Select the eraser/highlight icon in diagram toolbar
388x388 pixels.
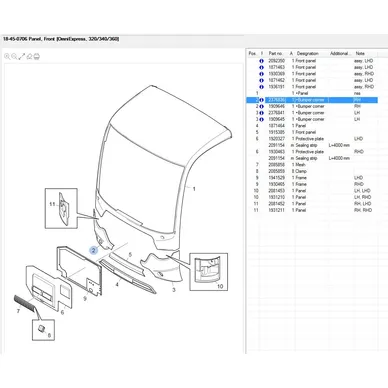coord(29,56)
